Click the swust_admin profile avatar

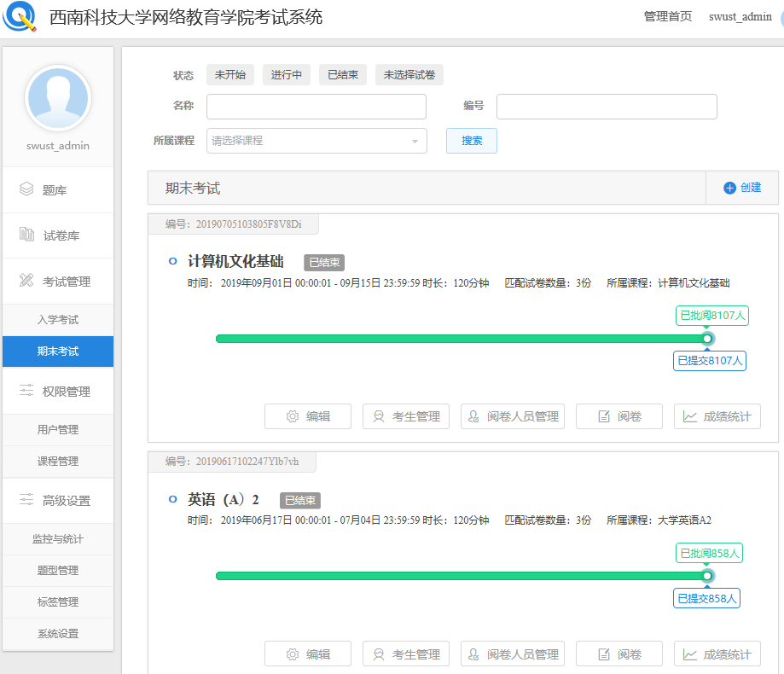click(58, 98)
